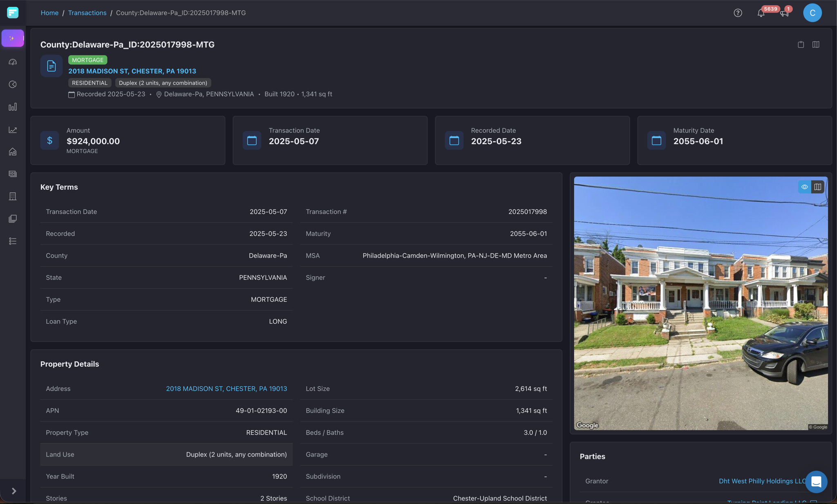Copy transaction using header clipboard icon
Image resolution: width=837 pixels, height=504 pixels.
(801, 45)
